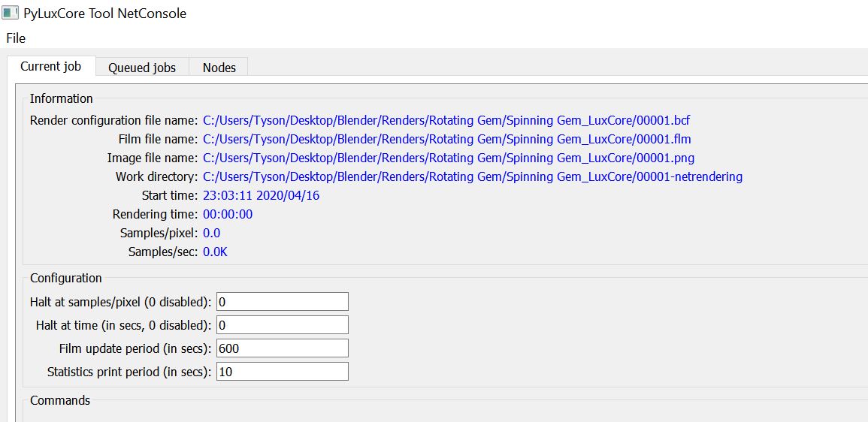Click the Samples/pixel value 0.0

click(x=212, y=233)
